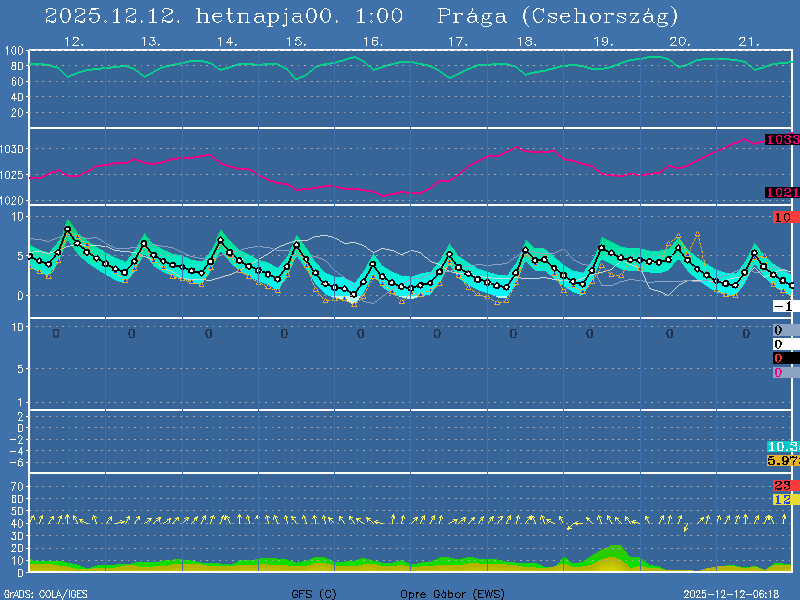Click the date label 12. on the top axis
Image resolution: width=800 pixels, height=600 pixels.
click(73, 42)
